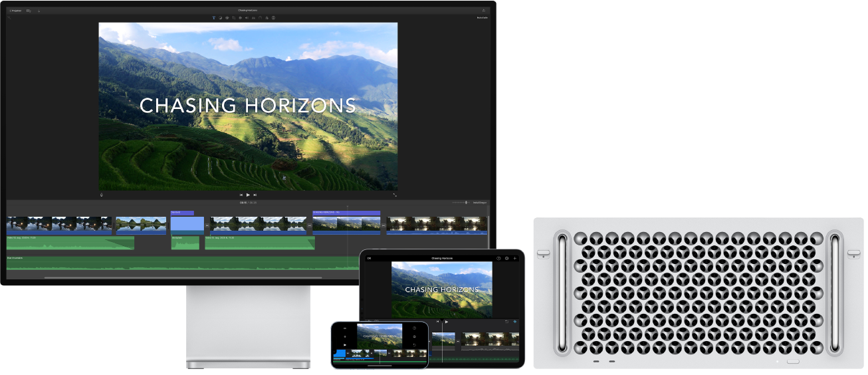This screenshot has width=868, height=375.
Task: Open the Clip Information icon on Mac
Action: (273, 18)
